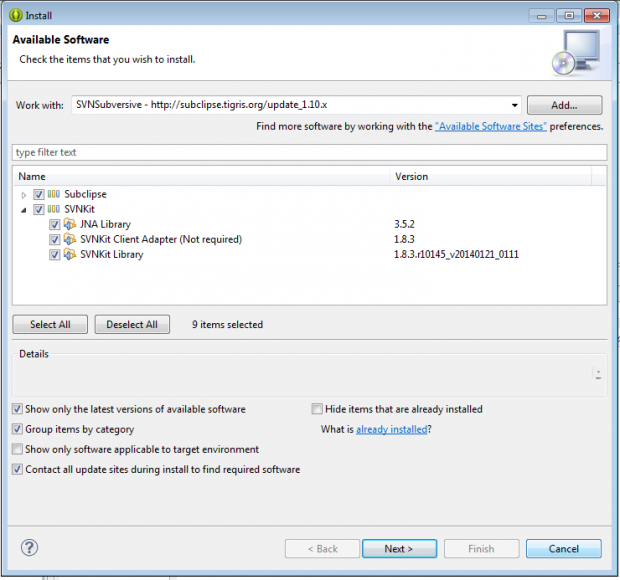Click the Cancel button

click(x=564, y=549)
